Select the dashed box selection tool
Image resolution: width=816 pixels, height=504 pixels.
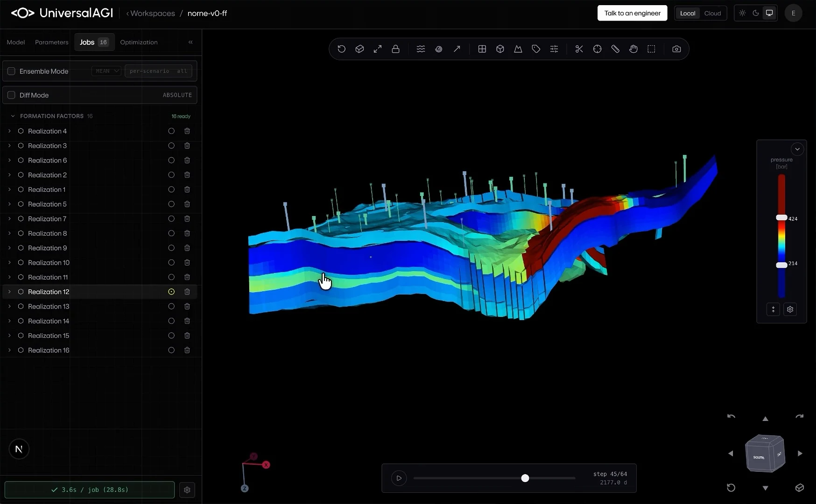tap(651, 49)
